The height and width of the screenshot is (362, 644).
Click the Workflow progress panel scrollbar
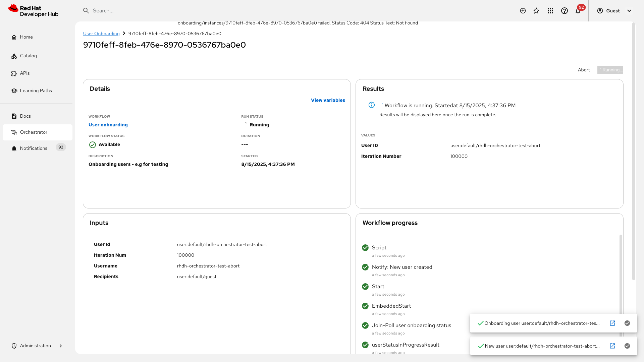coord(621,275)
